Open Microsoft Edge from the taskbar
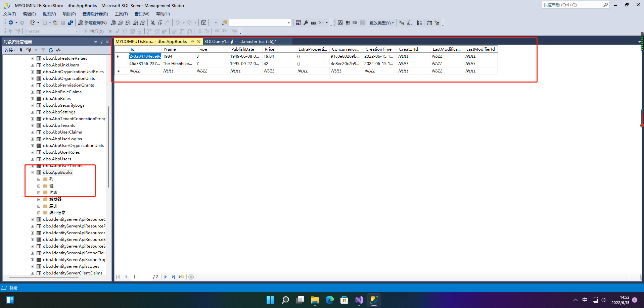644x308 pixels. pyautogui.click(x=329, y=300)
